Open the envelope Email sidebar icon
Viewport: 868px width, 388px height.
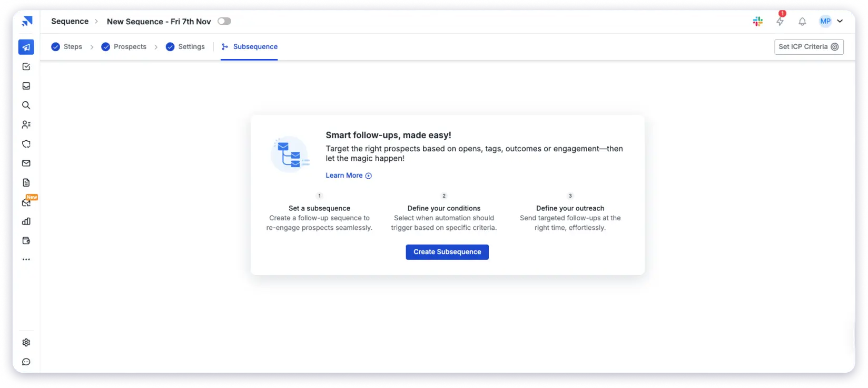[26, 163]
